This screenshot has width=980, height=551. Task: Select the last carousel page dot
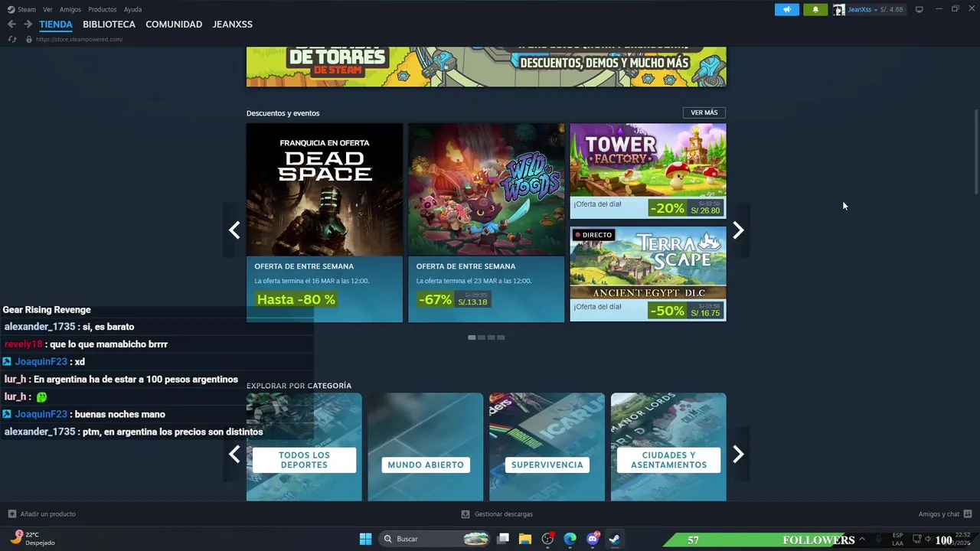click(501, 337)
